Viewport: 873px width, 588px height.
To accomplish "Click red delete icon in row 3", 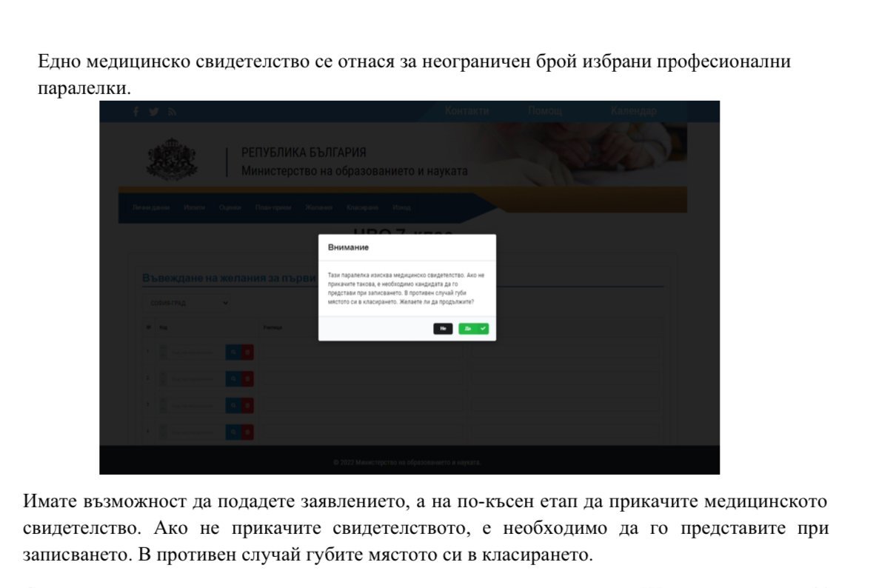I will 247,405.
